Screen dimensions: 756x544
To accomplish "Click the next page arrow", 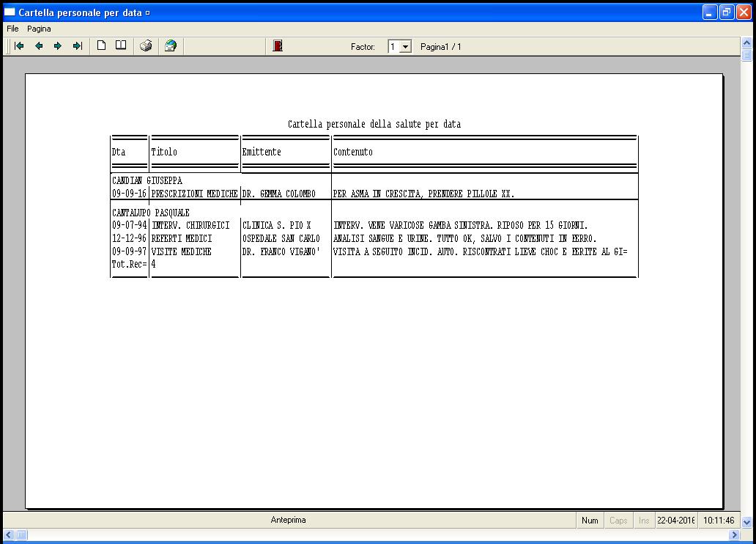I will click(x=58, y=46).
